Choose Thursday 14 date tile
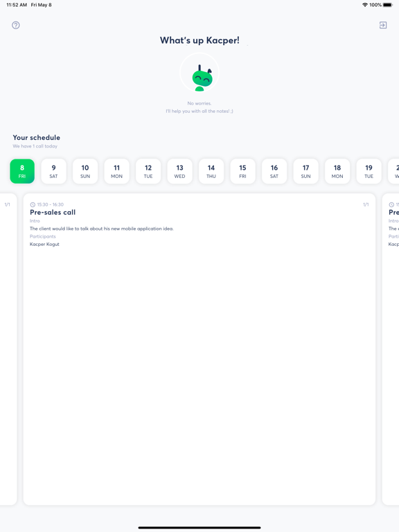Image resolution: width=399 pixels, height=532 pixels. 211,171
